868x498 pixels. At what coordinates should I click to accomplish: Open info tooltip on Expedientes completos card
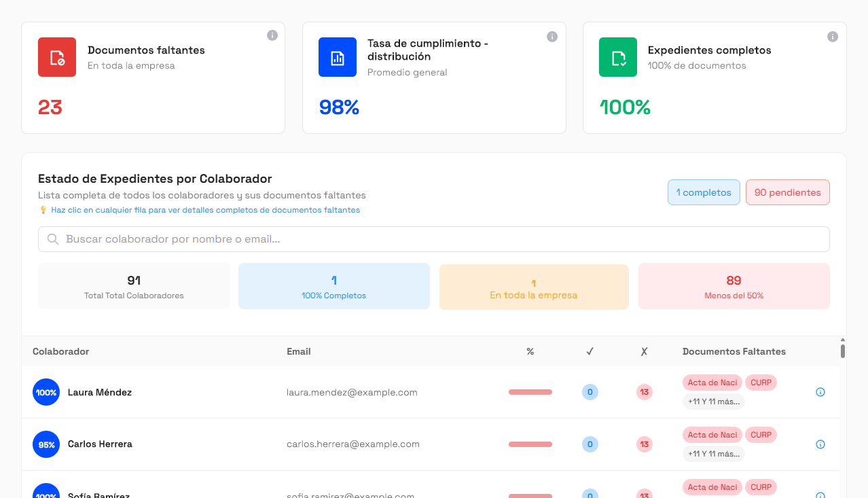pyautogui.click(x=833, y=37)
